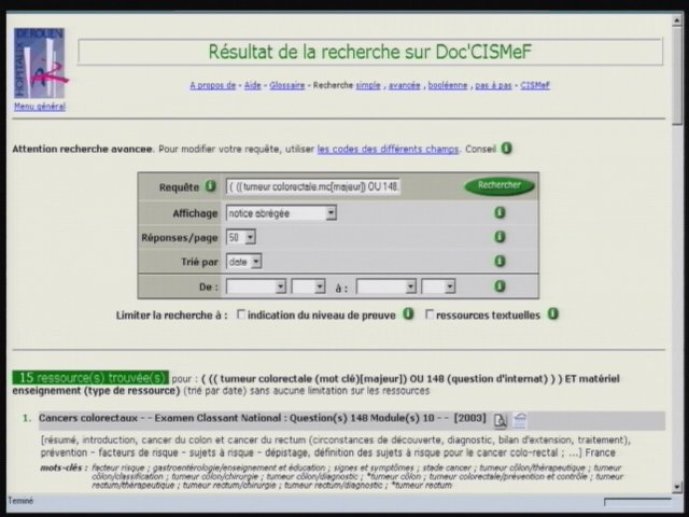Viewport: 689px width, 517px height.
Task: Click info icon after niveau de preuve
Action: coord(408,314)
